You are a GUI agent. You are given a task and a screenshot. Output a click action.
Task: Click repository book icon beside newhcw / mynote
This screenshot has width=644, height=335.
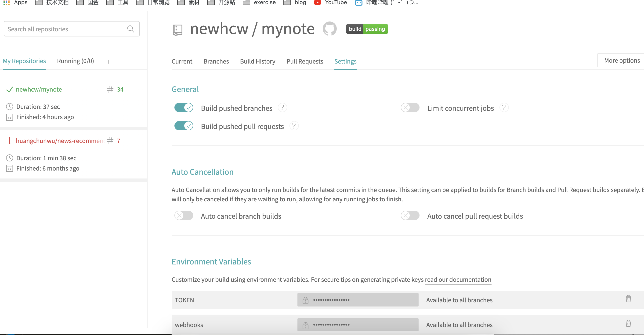177,30
